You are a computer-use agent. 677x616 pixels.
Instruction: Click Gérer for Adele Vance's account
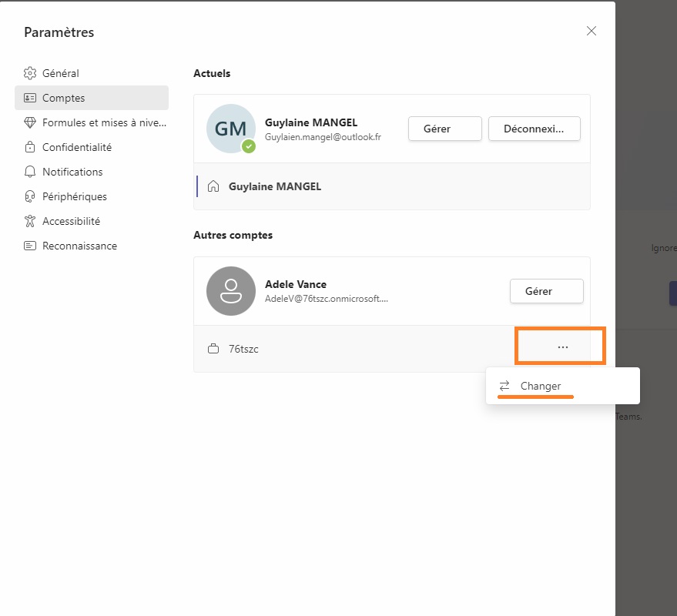coord(547,291)
